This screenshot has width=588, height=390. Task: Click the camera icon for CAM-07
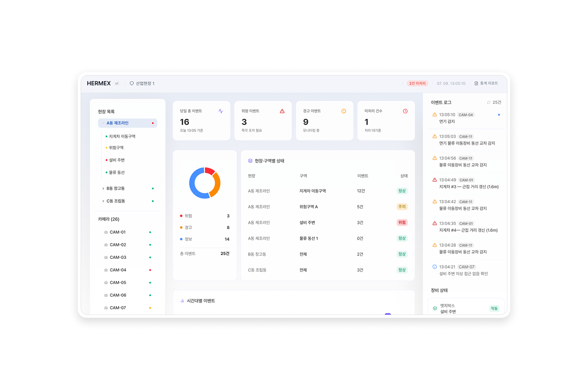[106, 308]
